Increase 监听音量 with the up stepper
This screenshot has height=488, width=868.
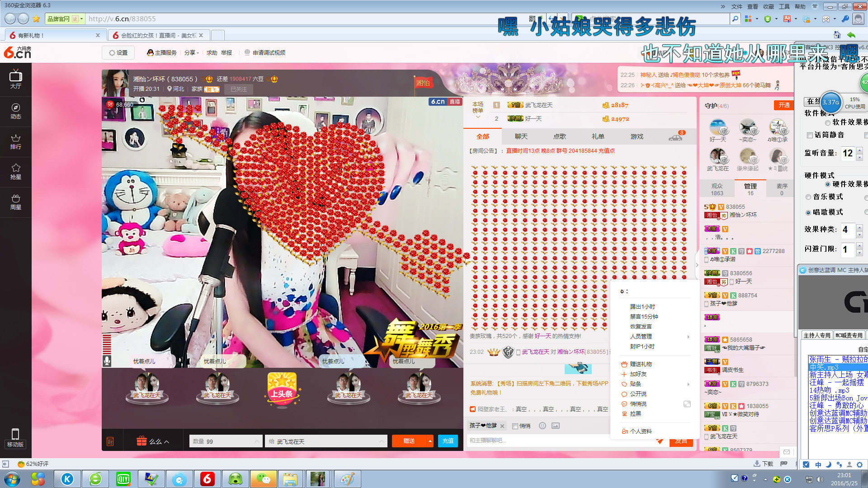859,150
